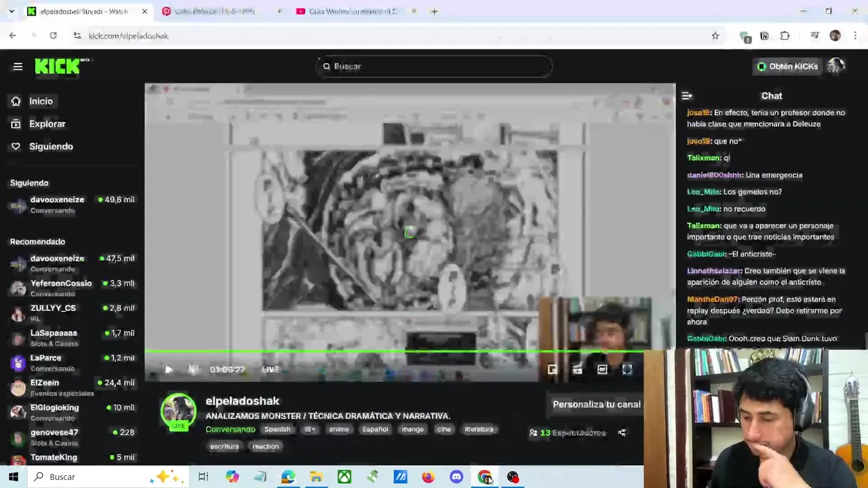The image size is (868, 488).
Task: Open the elpeladoshak channel avatar
Action: (178, 411)
